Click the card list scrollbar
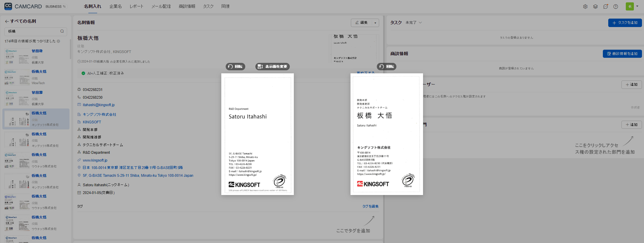 (x=70, y=49)
